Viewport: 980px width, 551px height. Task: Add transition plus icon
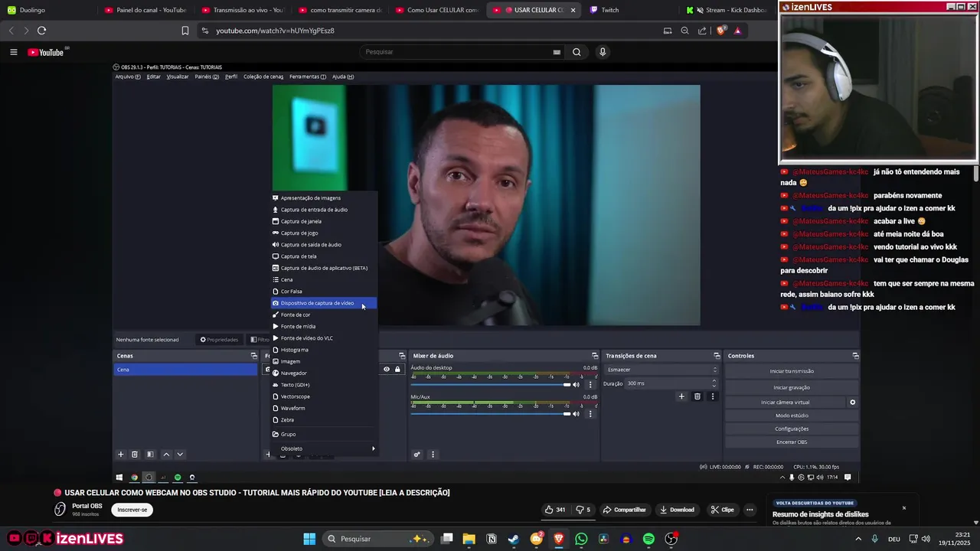[x=681, y=396]
